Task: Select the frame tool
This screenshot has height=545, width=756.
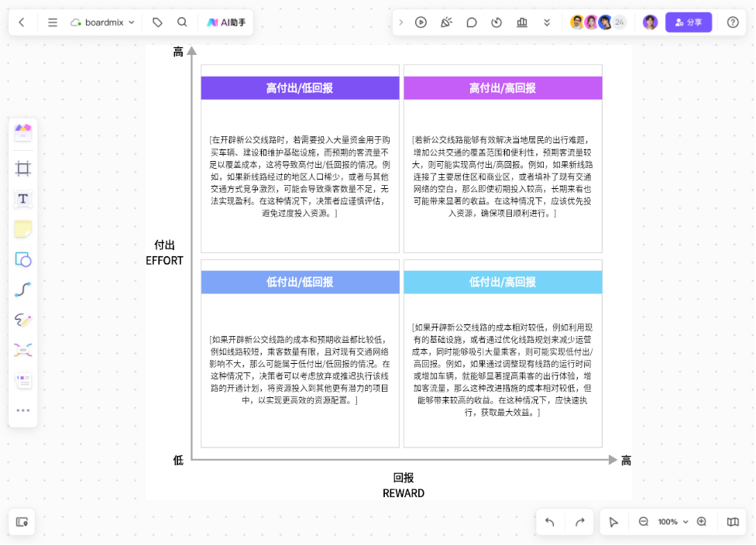Action: pyautogui.click(x=23, y=168)
